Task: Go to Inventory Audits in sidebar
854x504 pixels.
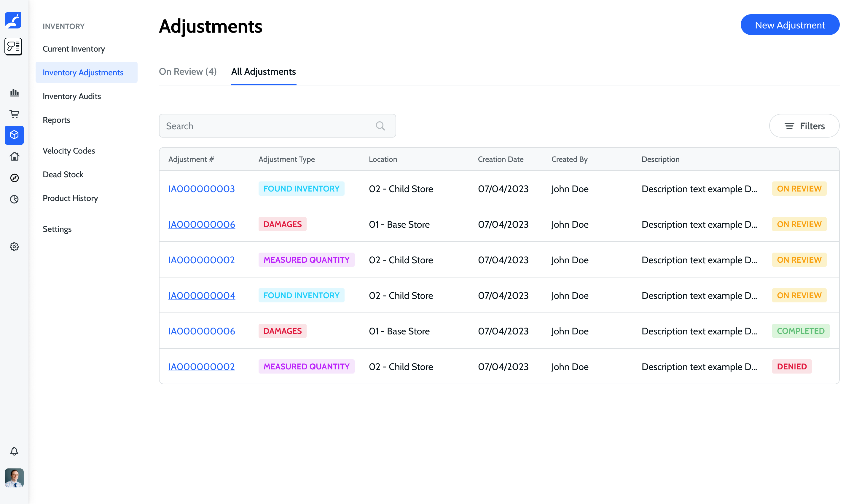Action: pos(72,96)
